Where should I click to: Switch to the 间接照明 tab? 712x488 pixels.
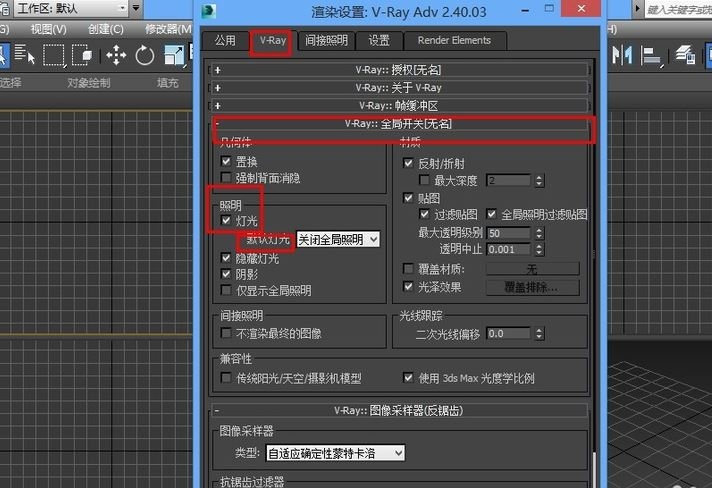click(326, 41)
